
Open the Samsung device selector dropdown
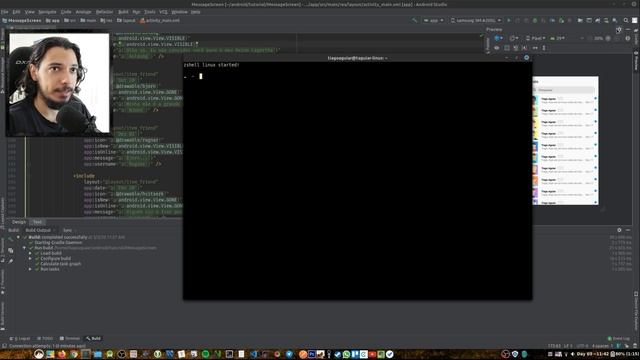(476, 20)
